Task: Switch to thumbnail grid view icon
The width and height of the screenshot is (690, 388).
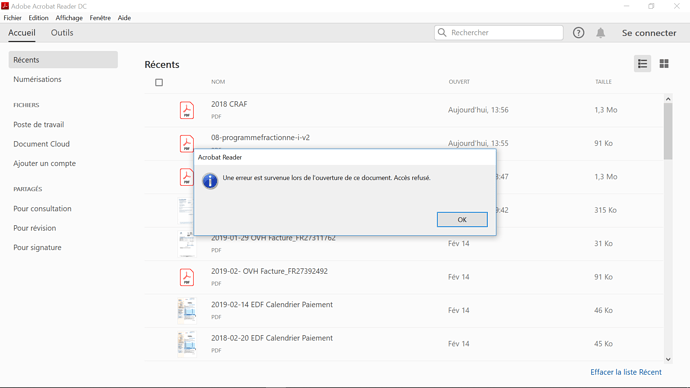Action: [664, 64]
